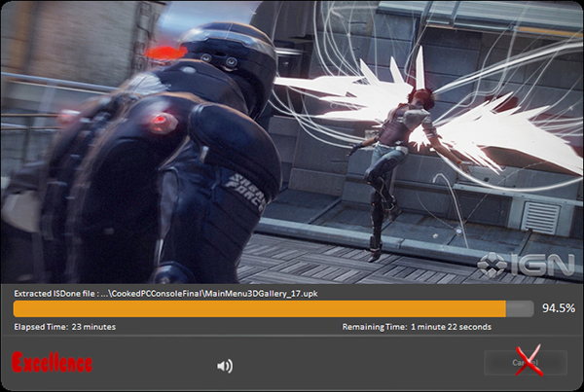Click the Extracted ISDone file path text
Image resolution: width=584 pixels, height=392 pixels.
click(165, 294)
